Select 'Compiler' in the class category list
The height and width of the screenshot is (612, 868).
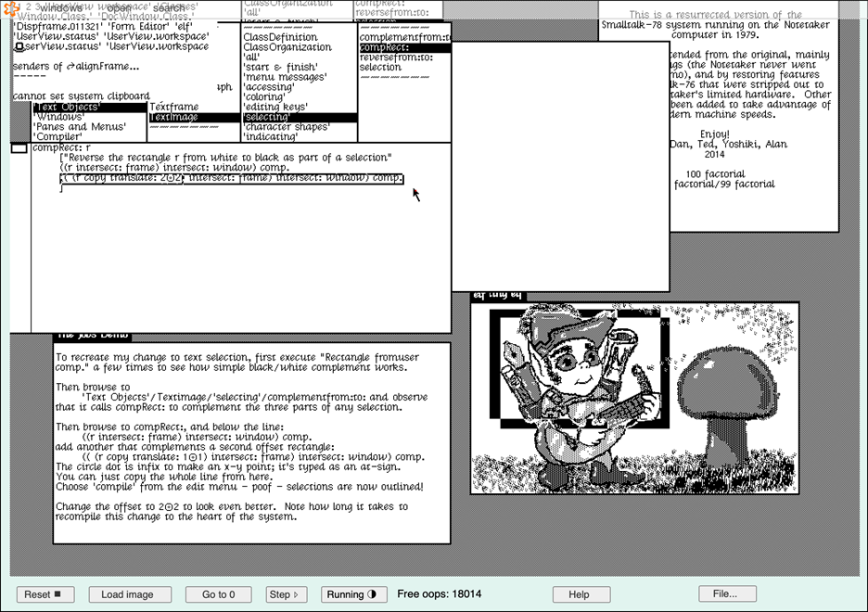pos(58,137)
